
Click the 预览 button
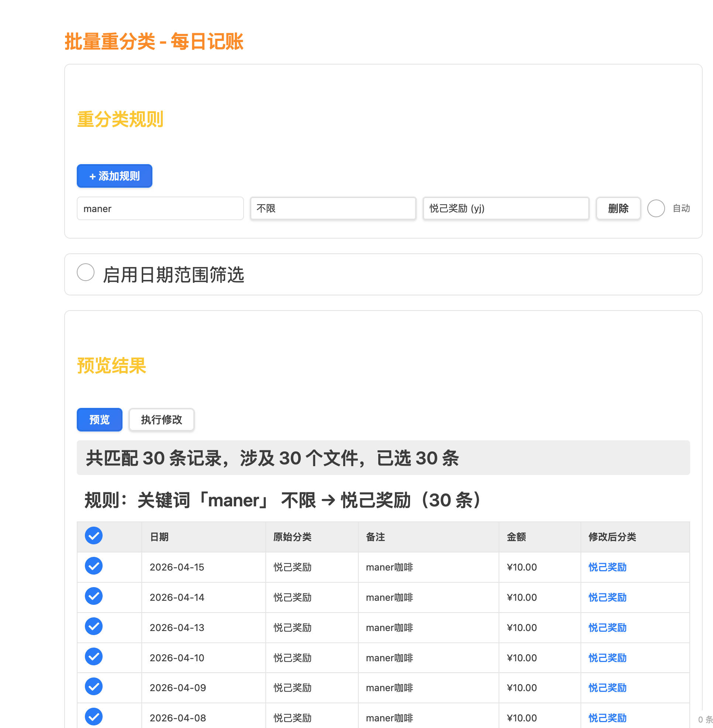(99, 420)
